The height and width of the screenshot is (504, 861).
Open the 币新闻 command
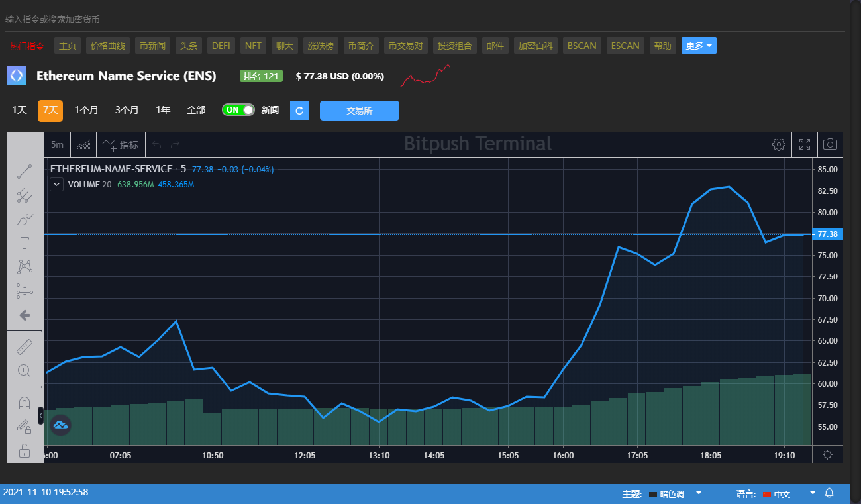pos(153,46)
